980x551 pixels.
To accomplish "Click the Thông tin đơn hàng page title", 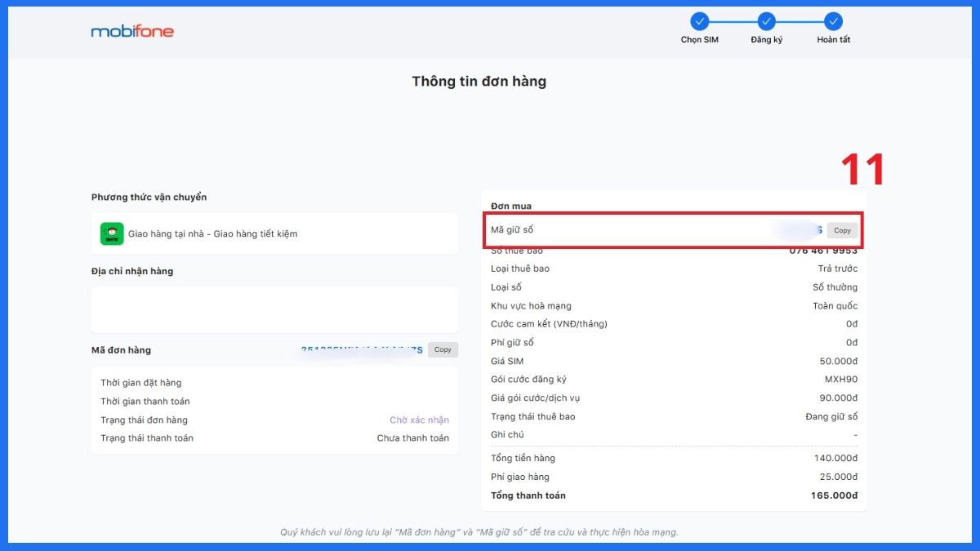I will pyautogui.click(x=479, y=81).
